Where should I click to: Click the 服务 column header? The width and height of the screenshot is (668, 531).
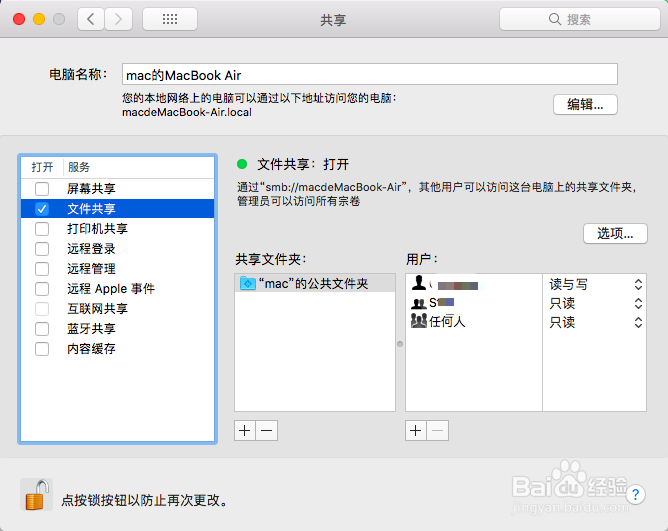139,167
